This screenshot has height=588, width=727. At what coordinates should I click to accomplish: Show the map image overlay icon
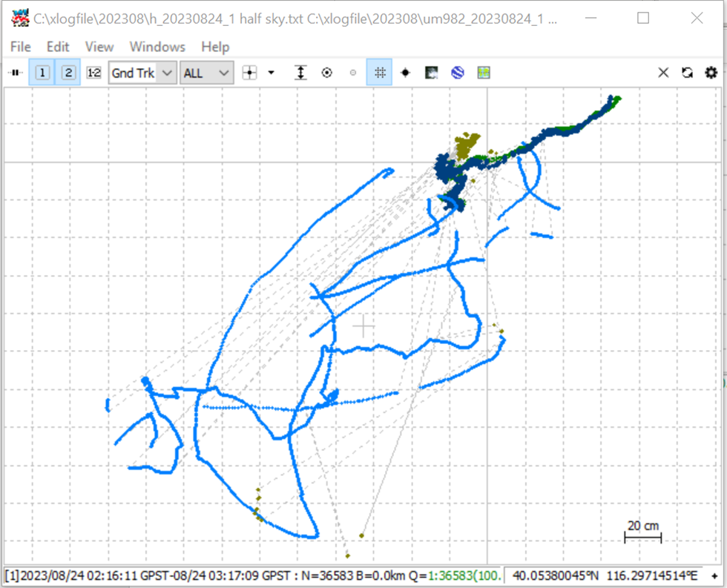tap(431, 73)
